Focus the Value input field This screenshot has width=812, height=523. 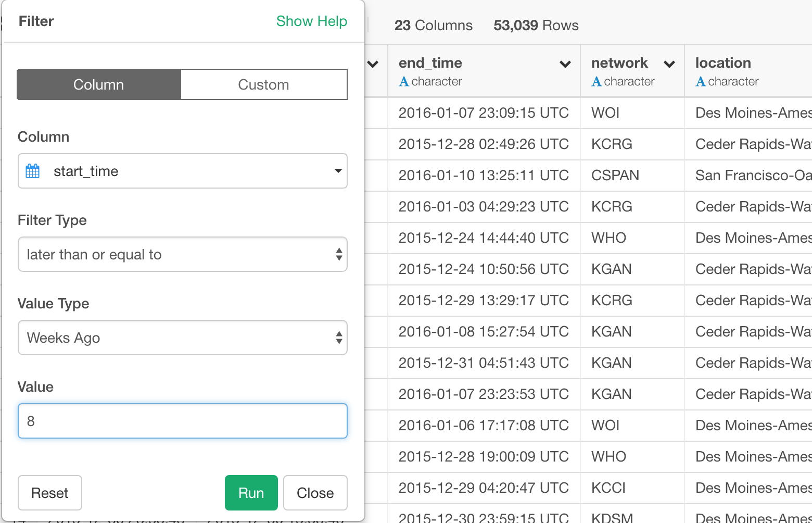[182, 421]
